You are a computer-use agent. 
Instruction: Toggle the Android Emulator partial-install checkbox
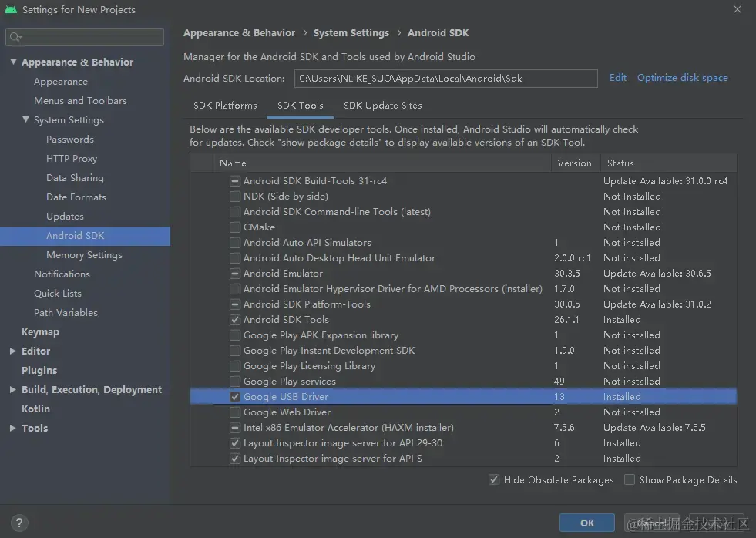point(235,274)
